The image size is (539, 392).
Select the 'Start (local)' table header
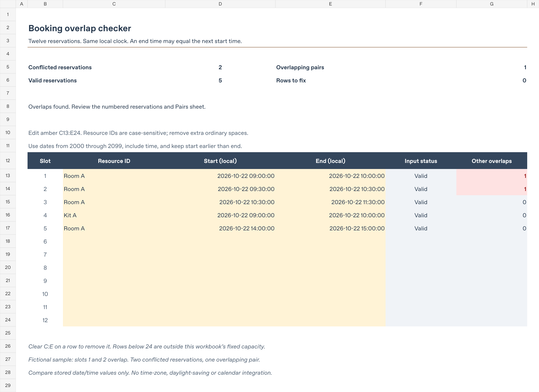tap(220, 161)
